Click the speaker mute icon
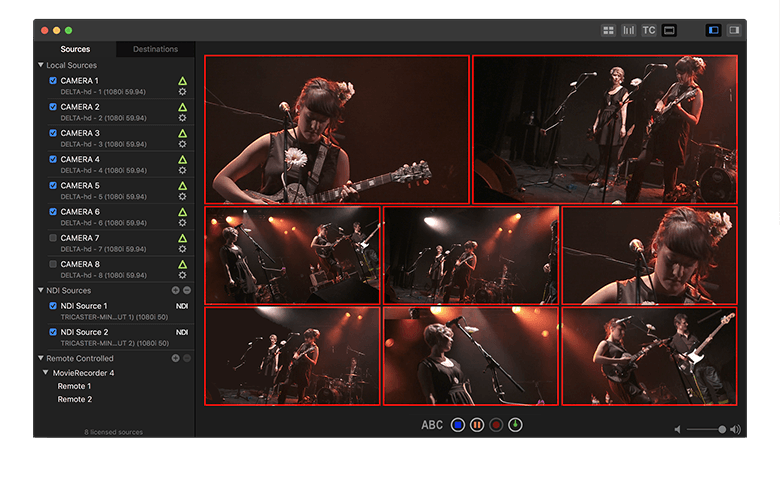The width and height of the screenshot is (780, 485). pyautogui.click(x=678, y=429)
